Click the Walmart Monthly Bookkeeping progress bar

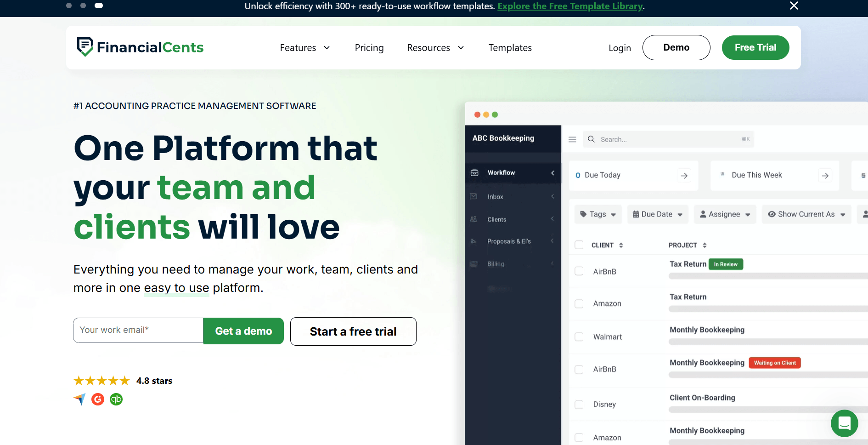tap(768, 342)
